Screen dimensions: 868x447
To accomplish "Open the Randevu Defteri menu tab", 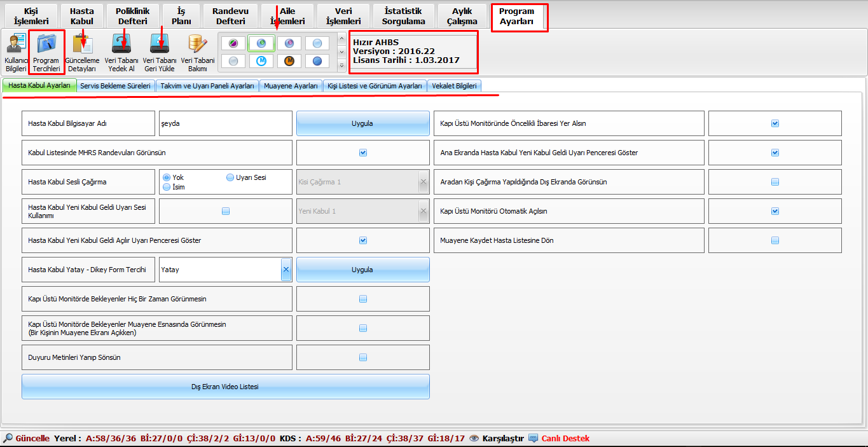I will pos(231,17).
